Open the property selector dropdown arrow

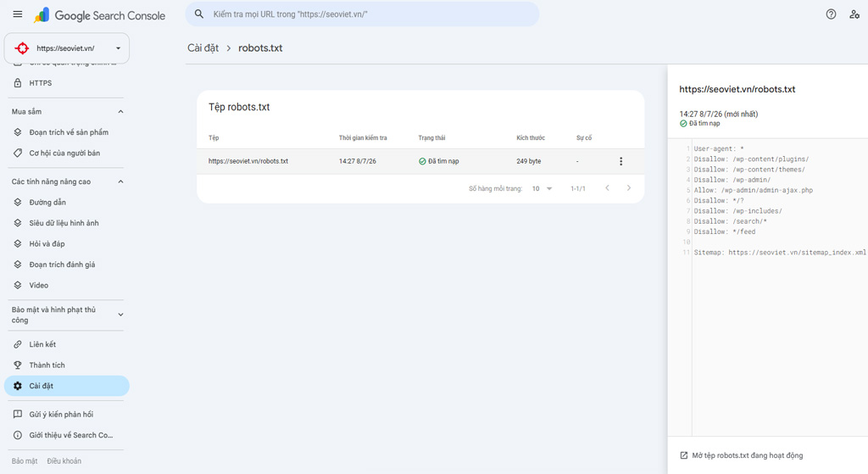tap(118, 48)
